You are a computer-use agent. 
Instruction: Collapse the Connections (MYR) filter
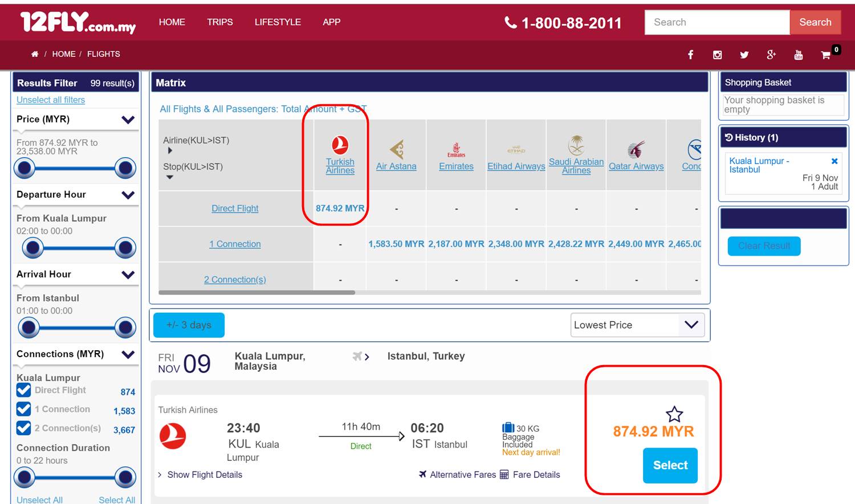pos(128,354)
